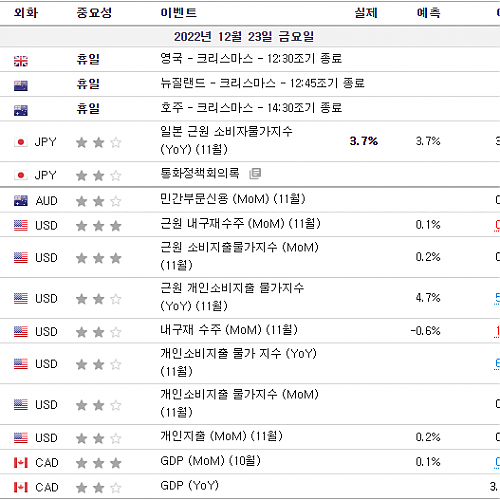Viewport: 500px width, 500px height.
Task: Click importance stars for Canadian GDP (MoM)
Action: tap(98, 463)
